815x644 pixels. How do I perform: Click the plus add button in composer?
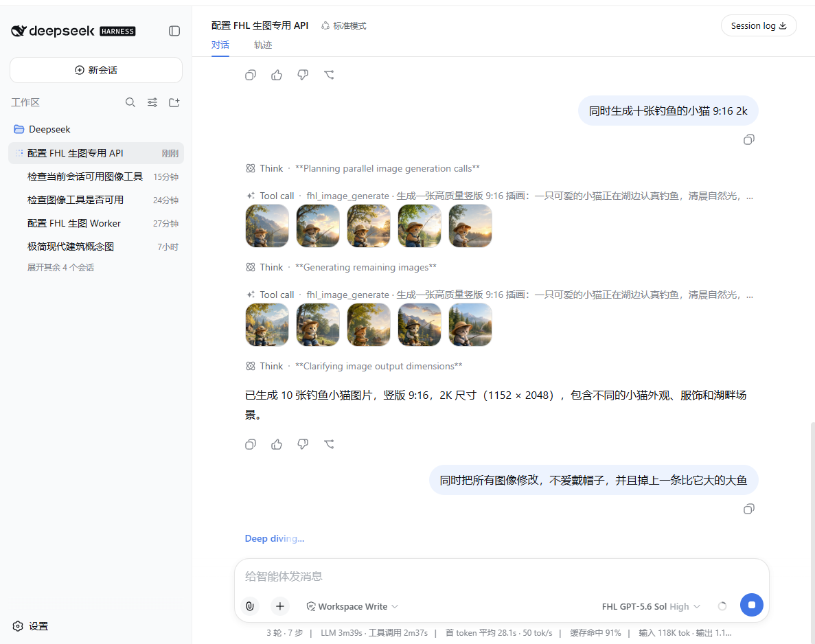(279, 606)
